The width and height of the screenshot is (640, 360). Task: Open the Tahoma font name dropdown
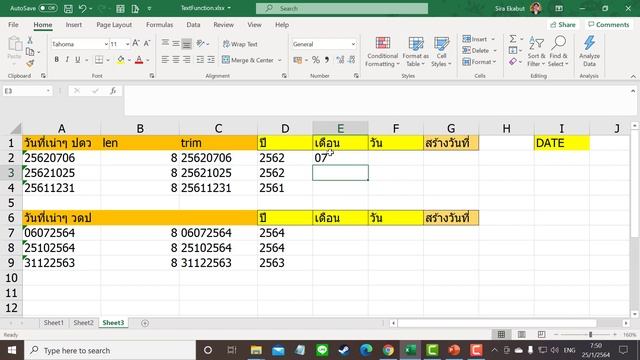[x=106, y=44]
